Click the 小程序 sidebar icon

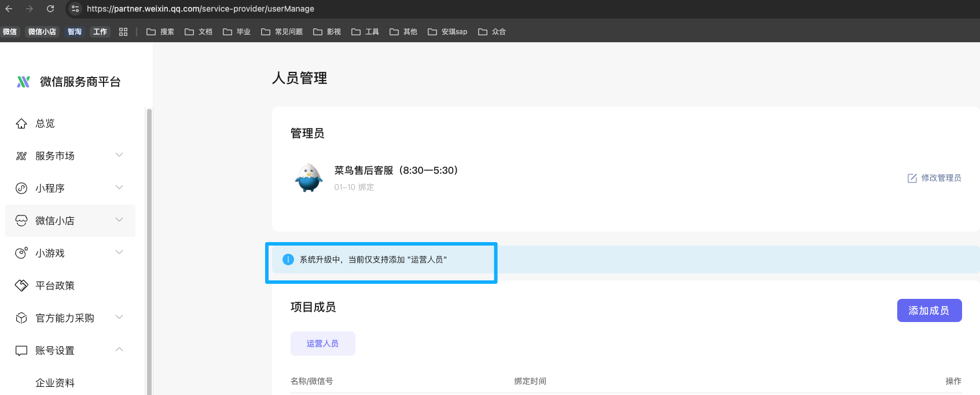pos(21,188)
